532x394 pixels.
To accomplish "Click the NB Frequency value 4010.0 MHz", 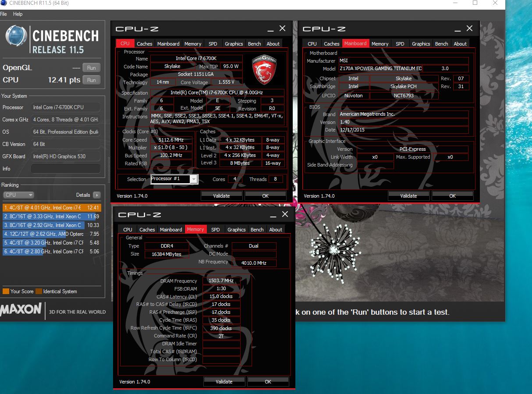I will 254,263.
